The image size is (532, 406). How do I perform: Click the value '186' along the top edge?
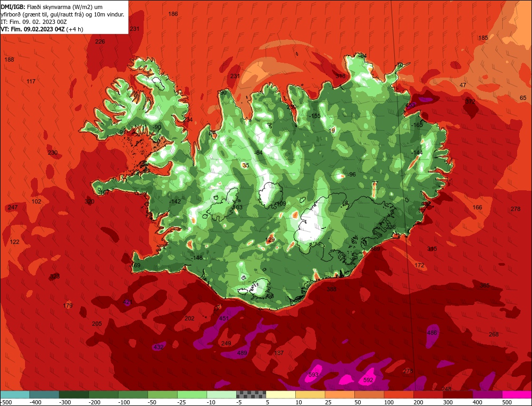click(173, 14)
